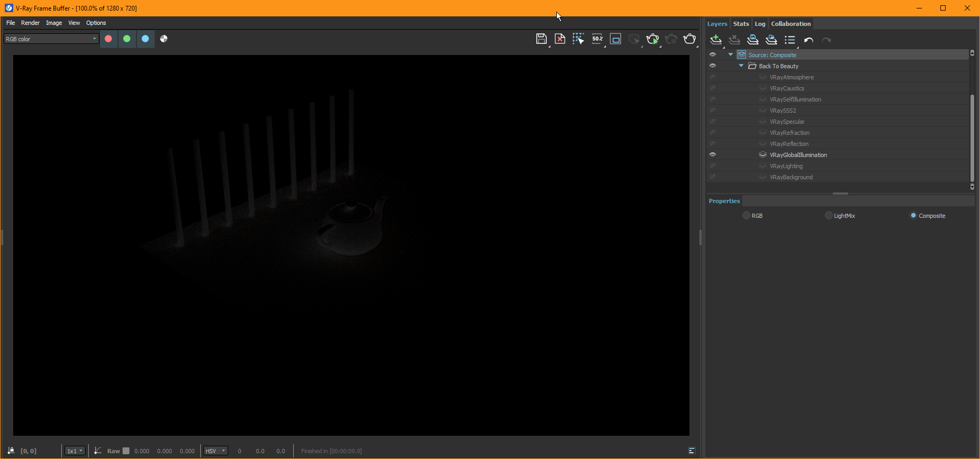The width and height of the screenshot is (980, 459).
Task: Collapse the Source: Composite tree node
Action: tap(731, 54)
